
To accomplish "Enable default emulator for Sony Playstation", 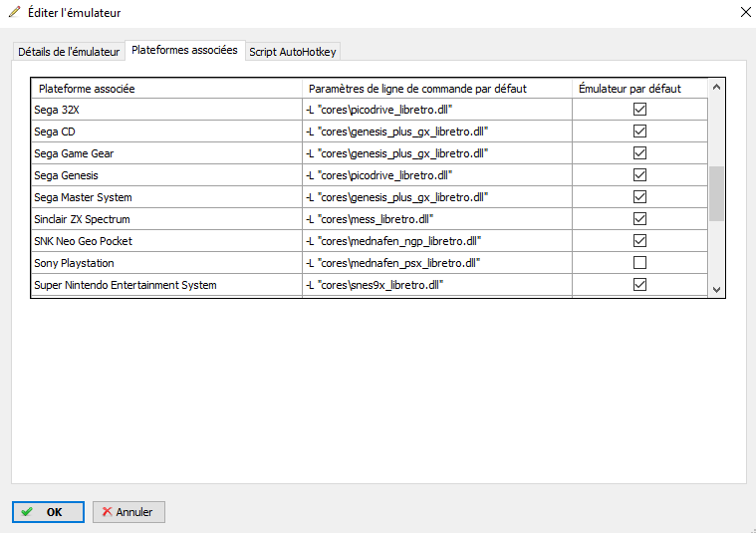I will (x=639, y=263).
